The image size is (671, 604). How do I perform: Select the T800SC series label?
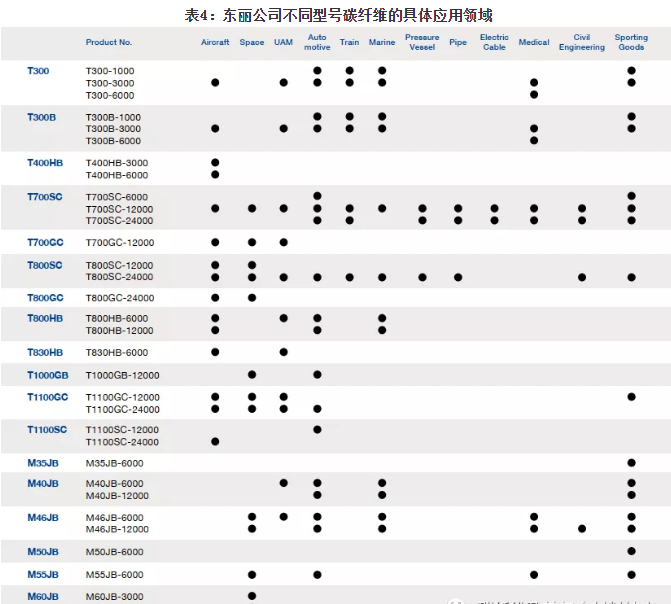click(x=45, y=265)
